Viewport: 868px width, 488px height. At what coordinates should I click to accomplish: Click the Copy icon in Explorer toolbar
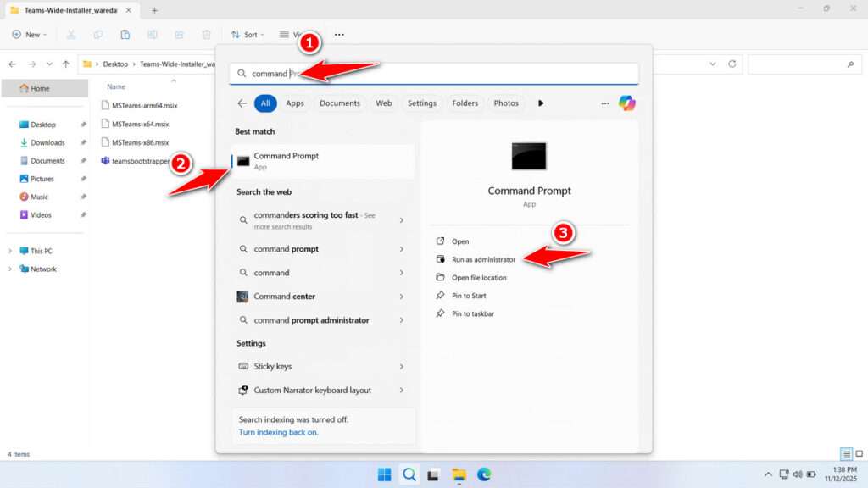(98, 34)
